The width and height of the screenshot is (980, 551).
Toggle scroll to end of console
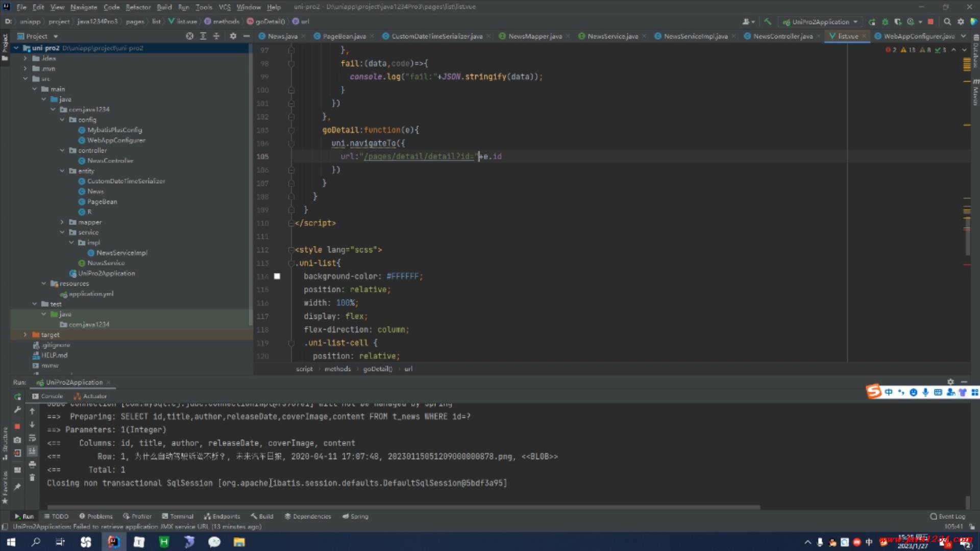click(x=32, y=451)
